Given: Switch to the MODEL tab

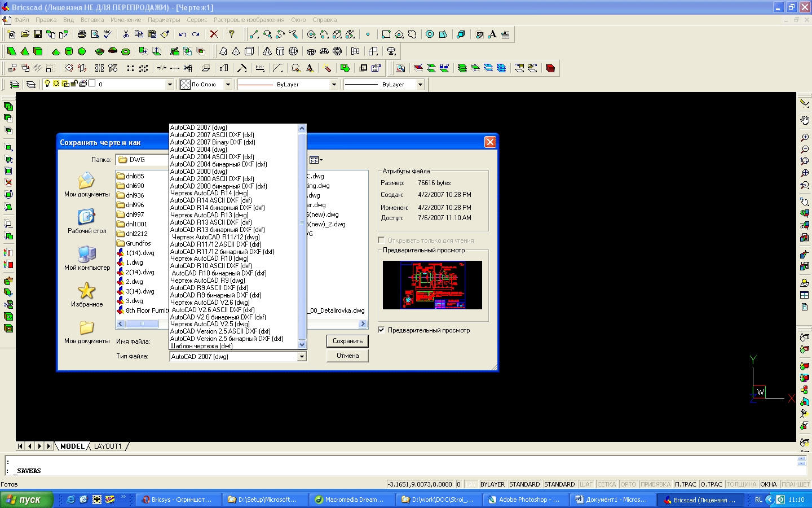Looking at the screenshot, I should [72, 446].
